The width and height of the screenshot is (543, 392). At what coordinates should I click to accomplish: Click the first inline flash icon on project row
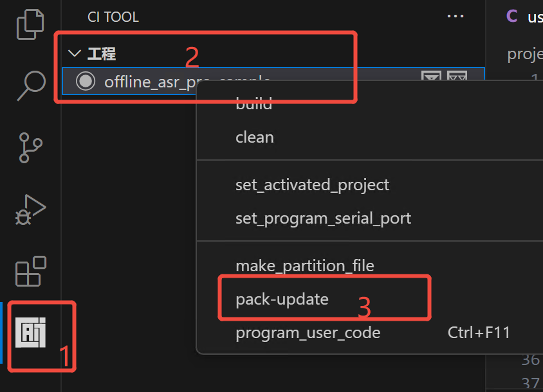(431, 77)
